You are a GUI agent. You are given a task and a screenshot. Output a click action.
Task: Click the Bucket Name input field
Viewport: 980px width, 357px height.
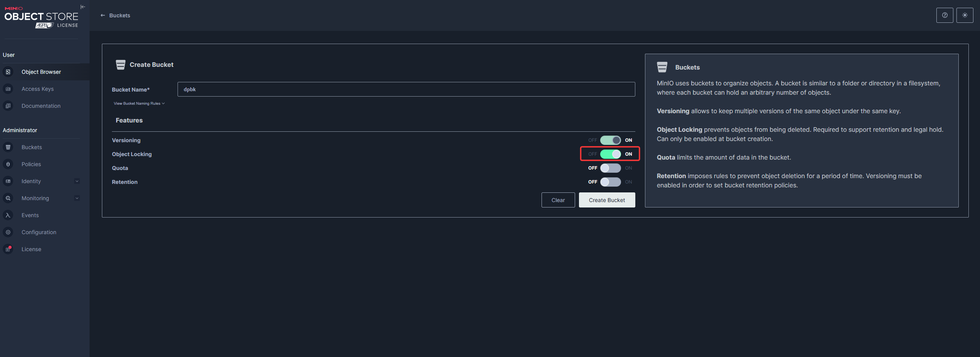[x=406, y=89]
